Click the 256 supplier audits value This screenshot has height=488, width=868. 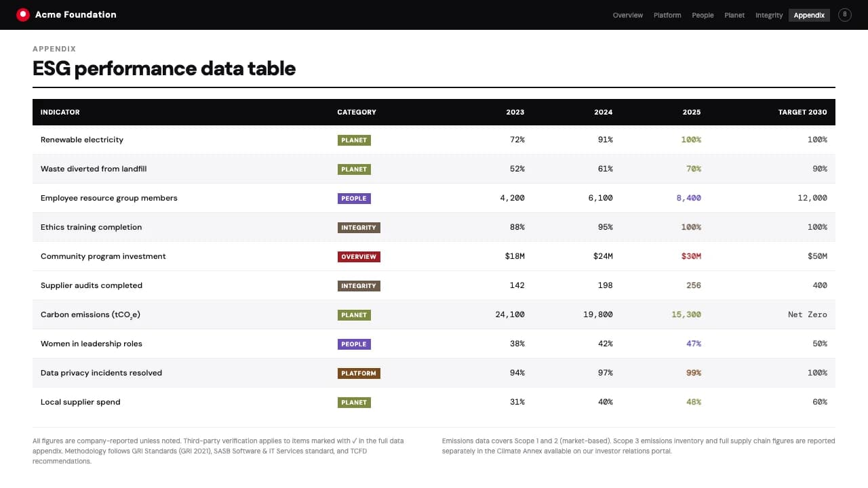click(693, 285)
